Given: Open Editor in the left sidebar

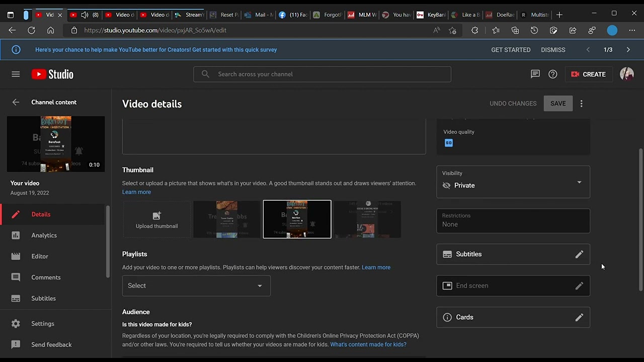Looking at the screenshot, I should click(40, 256).
